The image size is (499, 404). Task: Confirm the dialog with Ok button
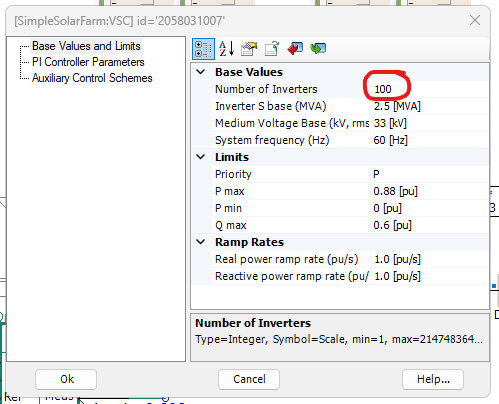pos(66,379)
